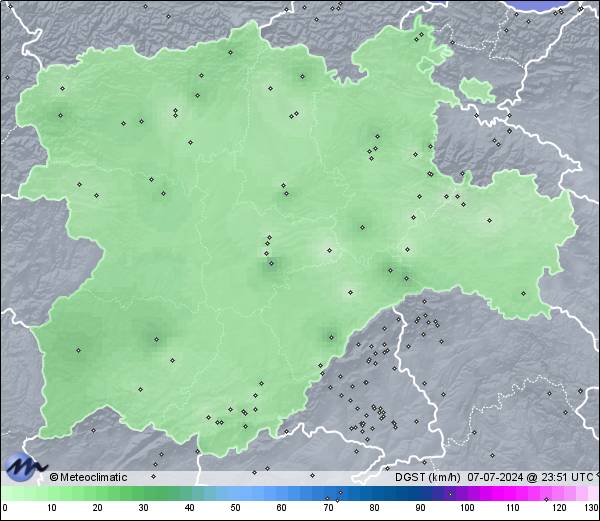The image size is (600, 521).
Task: Click the Meteoclimatic wave logo
Action: pyautogui.click(x=24, y=466)
